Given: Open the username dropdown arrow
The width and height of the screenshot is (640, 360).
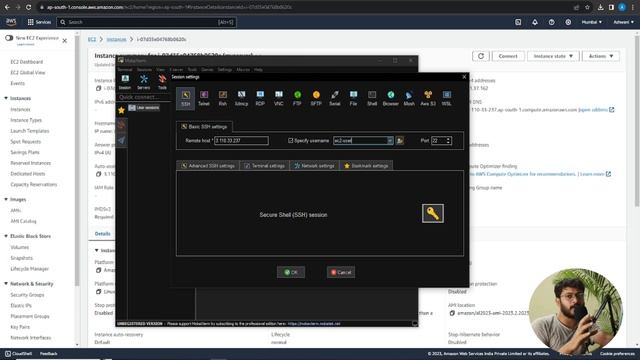Looking at the screenshot, I should (390, 140).
